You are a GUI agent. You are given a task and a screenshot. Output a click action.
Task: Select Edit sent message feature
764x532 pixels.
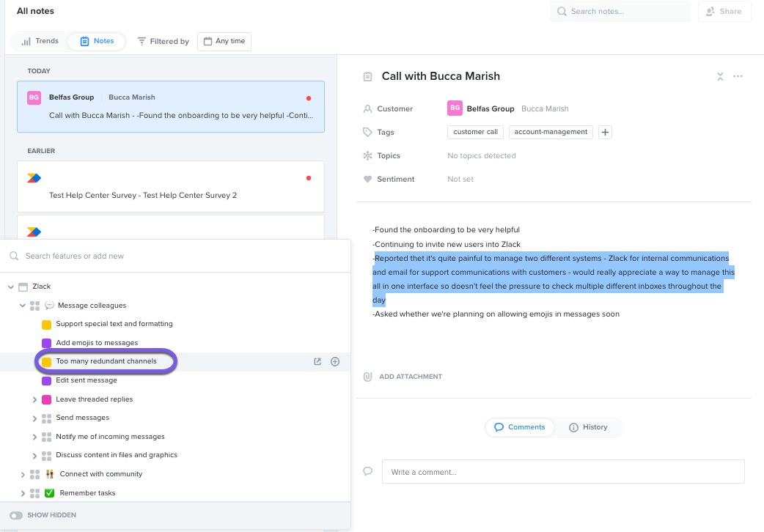tap(87, 380)
